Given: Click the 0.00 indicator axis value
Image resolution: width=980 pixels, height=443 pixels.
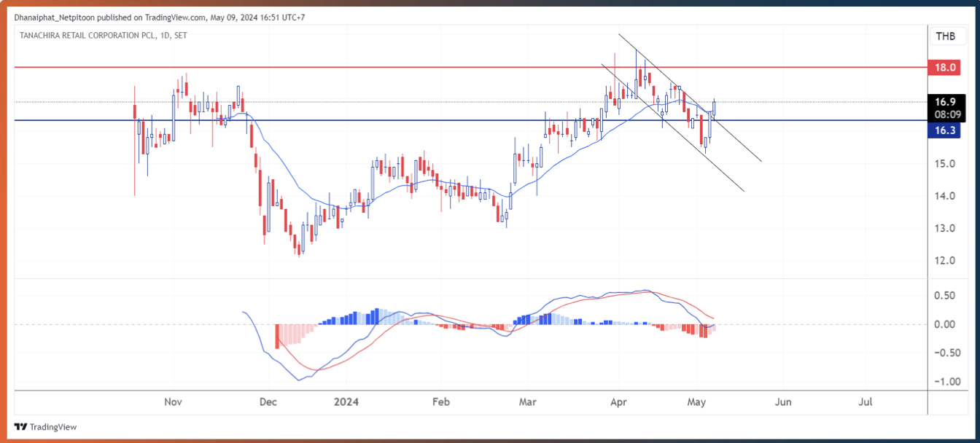Looking at the screenshot, I should [945, 324].
